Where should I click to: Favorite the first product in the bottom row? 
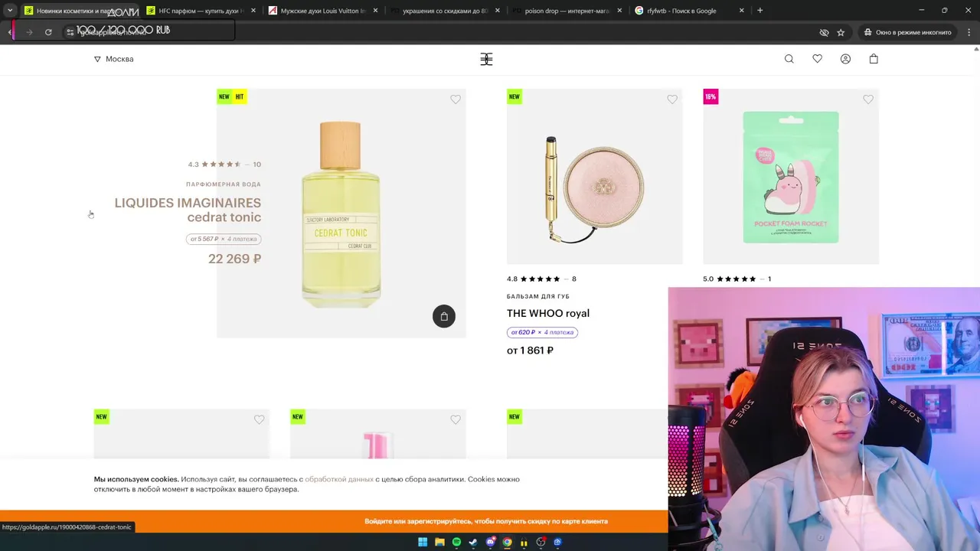259,419
